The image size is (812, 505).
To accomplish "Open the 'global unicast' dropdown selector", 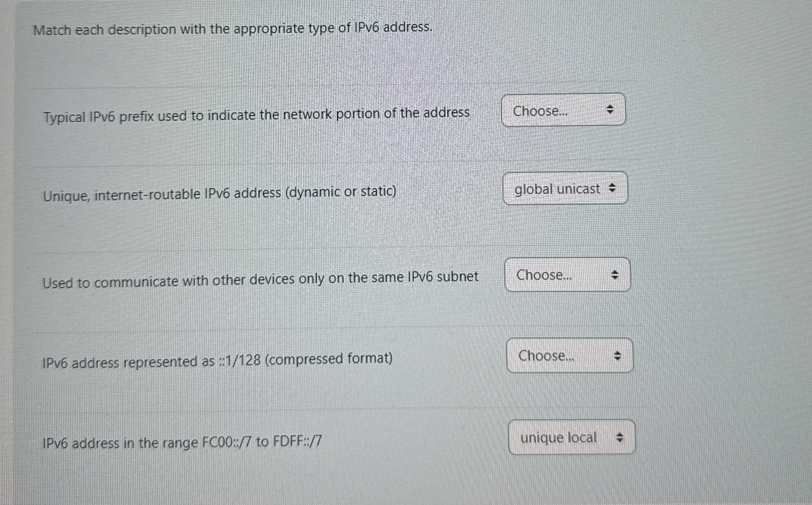I will point(566,189).
